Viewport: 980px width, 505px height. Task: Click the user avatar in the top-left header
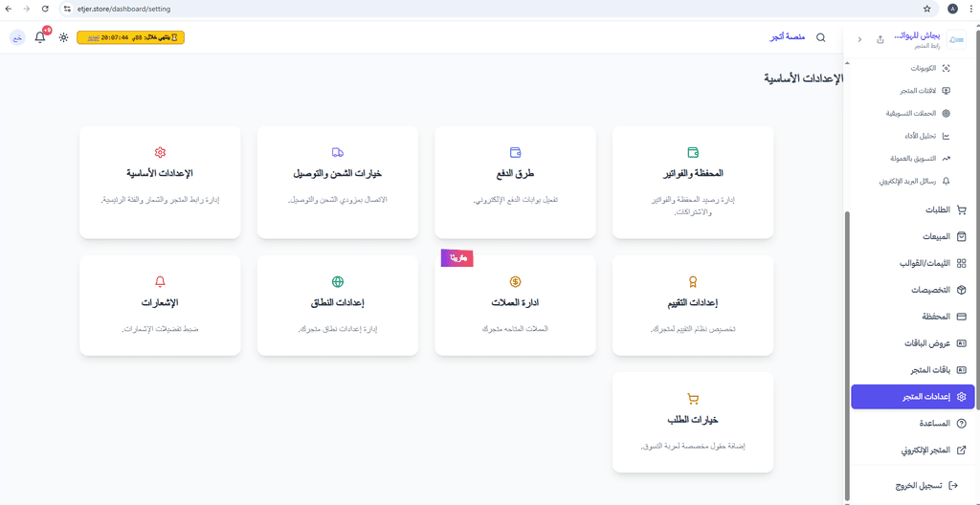point(17,37)
